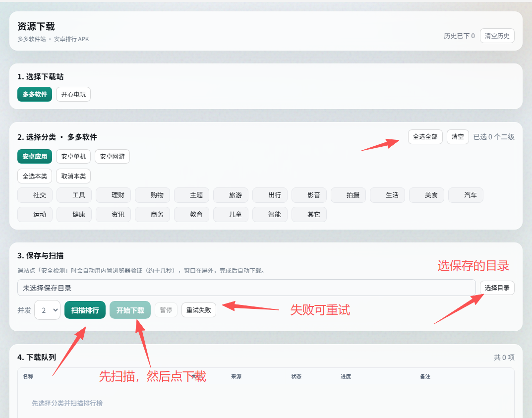Toggle the 工具 subcategory chip
Image resolution: width=532 pixels, height=418 pixels.
pyautogui.click(x=74, y=195)
